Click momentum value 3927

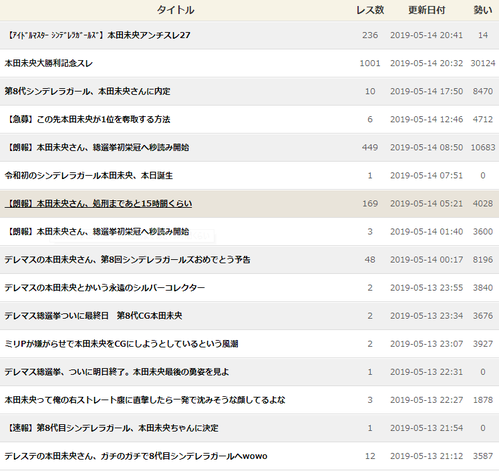(483, 343)
